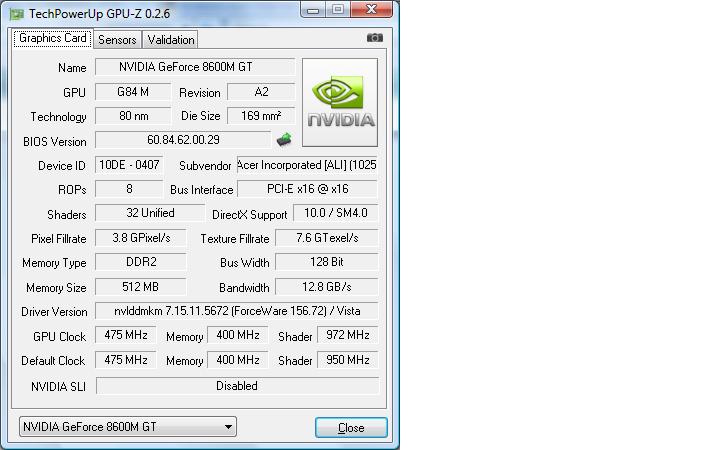Close the window with the red X

371,9
